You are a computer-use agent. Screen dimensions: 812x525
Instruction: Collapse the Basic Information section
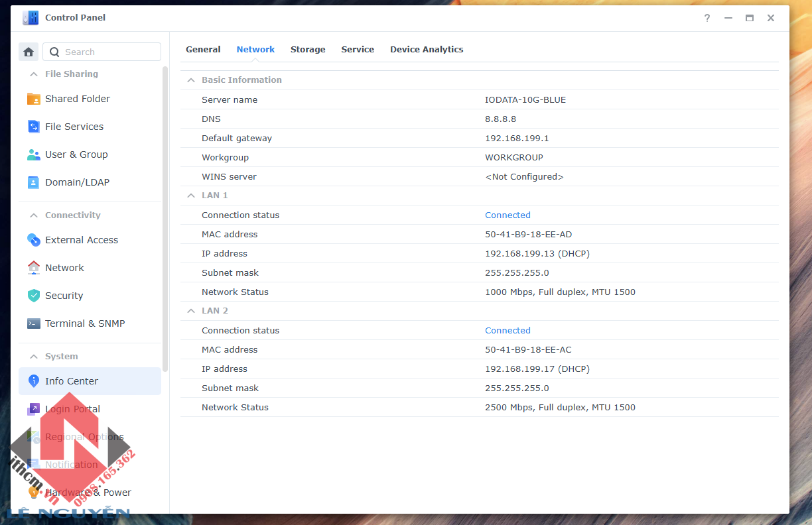click(x=191, y=80)
